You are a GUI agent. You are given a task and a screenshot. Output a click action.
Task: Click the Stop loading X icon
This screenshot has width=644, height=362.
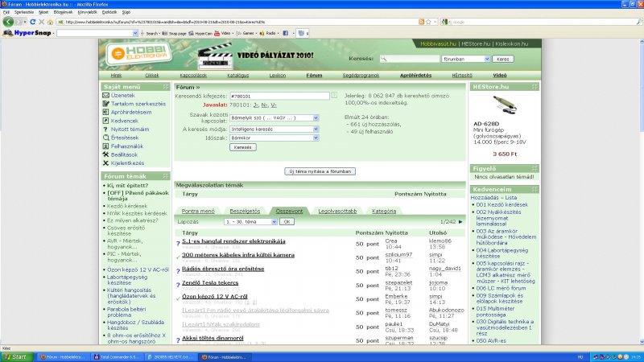41,22
